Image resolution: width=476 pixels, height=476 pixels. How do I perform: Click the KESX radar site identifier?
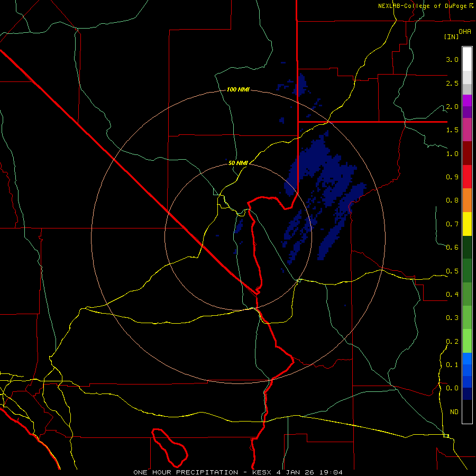pyautogui.click(x=262, y=472)
